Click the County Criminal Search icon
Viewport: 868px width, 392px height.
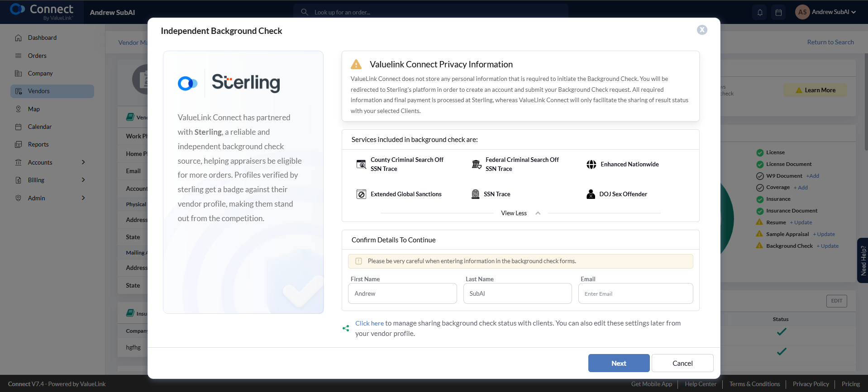(x=361, y=164)
